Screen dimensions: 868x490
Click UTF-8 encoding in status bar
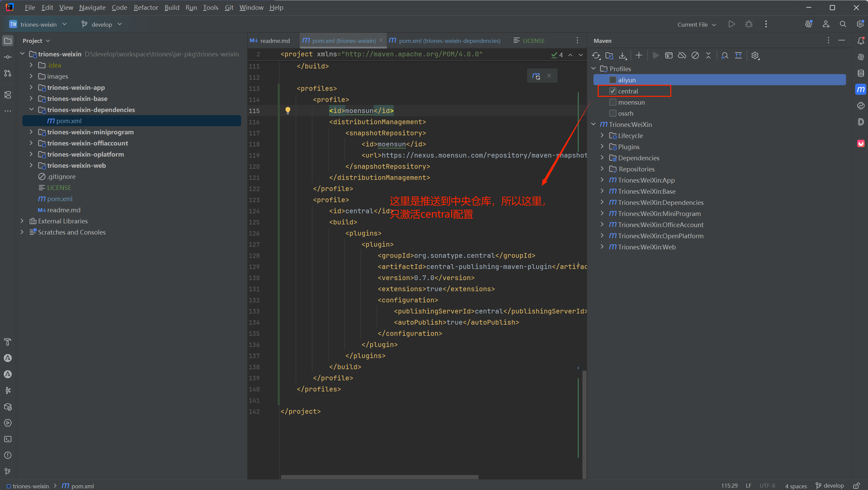pos(767,486)
